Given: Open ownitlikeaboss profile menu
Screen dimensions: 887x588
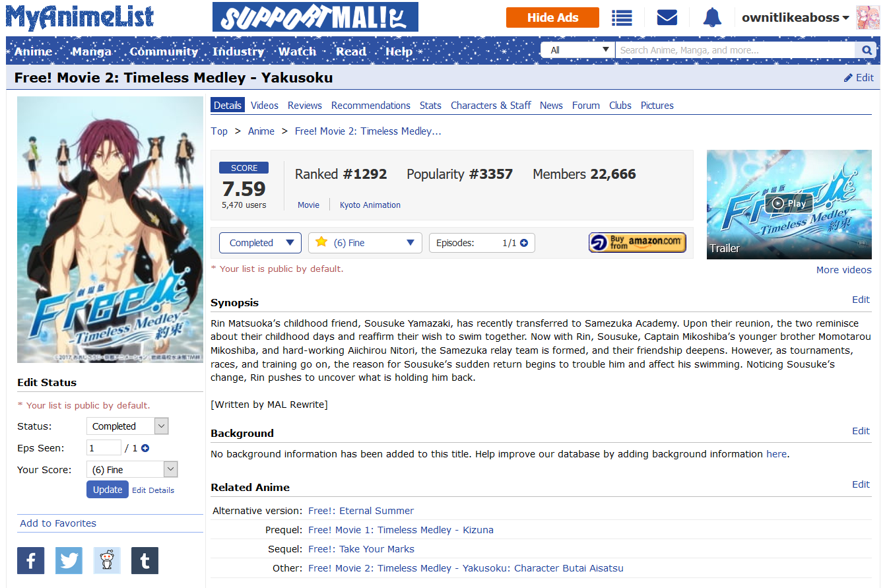Looking at the screenshot, I should 795,18.
